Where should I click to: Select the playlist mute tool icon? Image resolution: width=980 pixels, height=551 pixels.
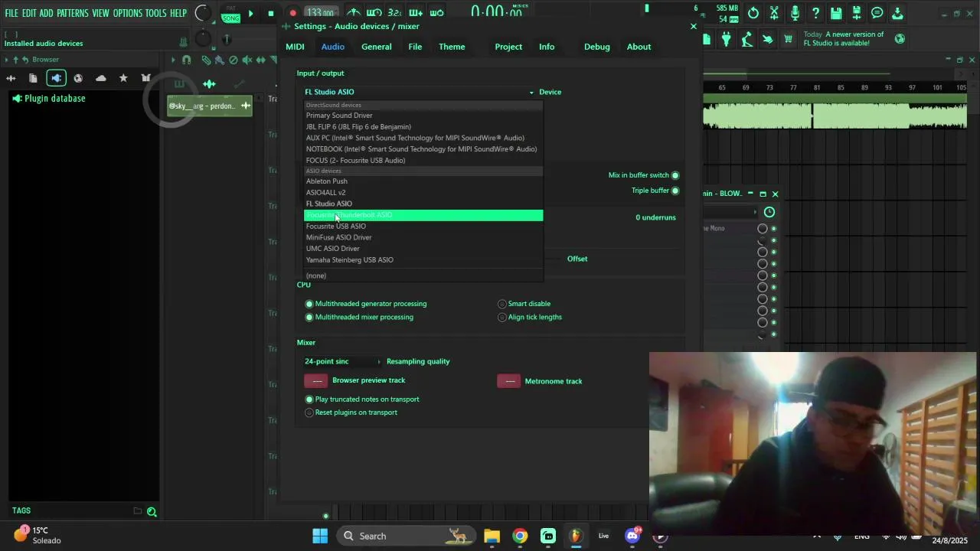click(248, 60)
